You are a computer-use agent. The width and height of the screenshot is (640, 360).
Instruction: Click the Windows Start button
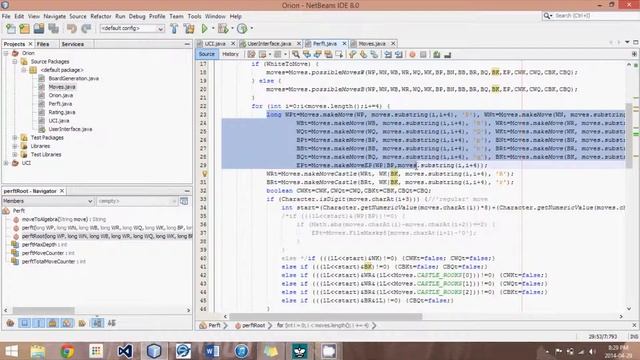click(11, 351)
